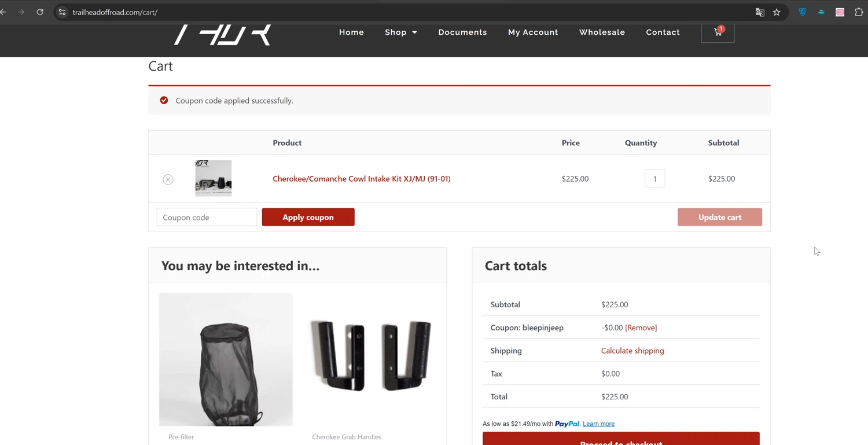This screenshot has height=445, width=868.
Task: Focus the Coupon code input field
Action: click(207, 217)
